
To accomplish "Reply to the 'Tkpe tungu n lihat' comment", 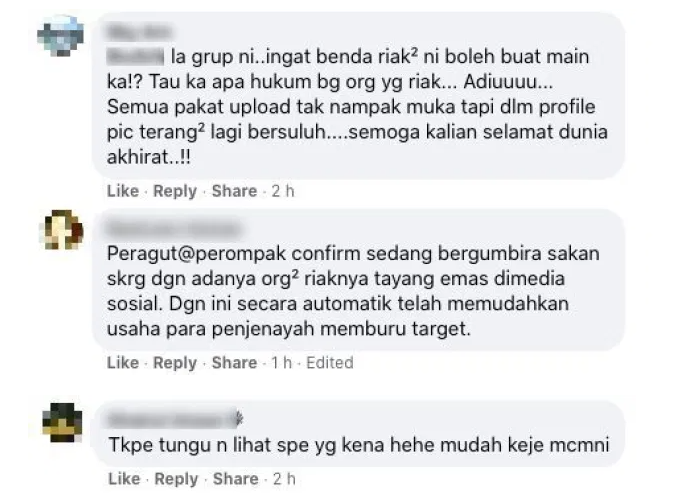I will [x=176, y=479].
